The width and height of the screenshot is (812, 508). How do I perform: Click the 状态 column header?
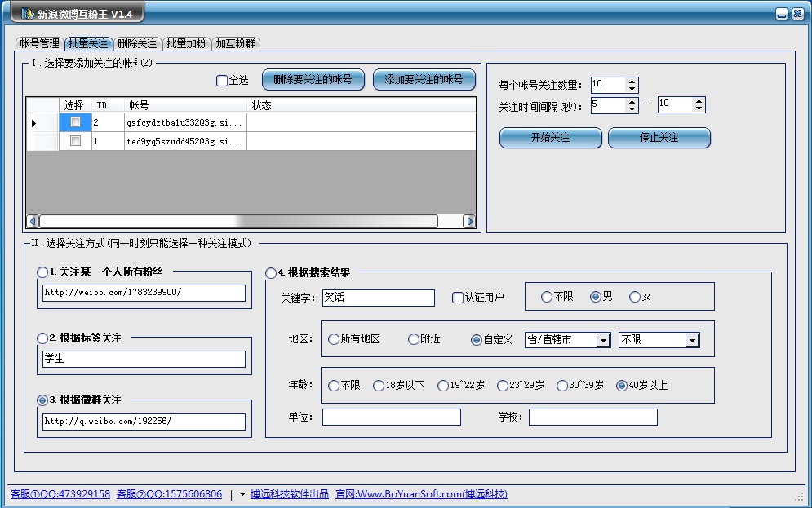point(362,105)
